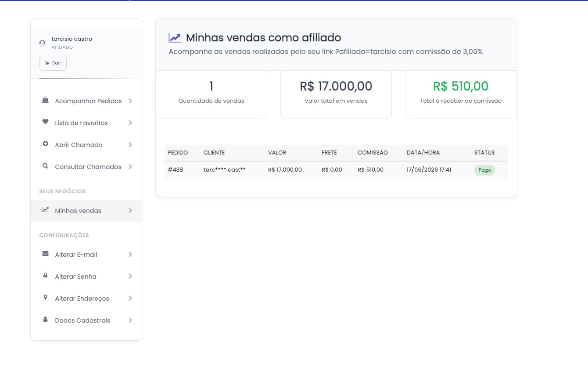This screenshot has height=374, width=588.
Task: Click client name tarc**** cast**
Action: tap(225, 170)
